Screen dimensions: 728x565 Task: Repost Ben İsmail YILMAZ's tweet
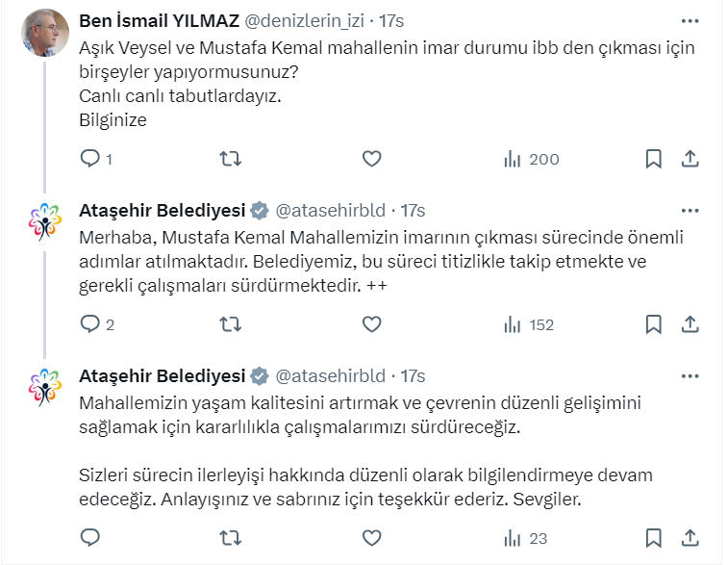[231, 159]
